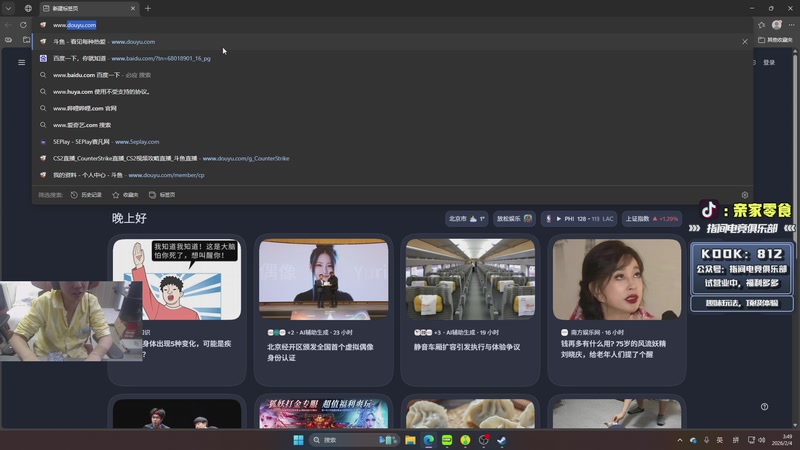This screenshot has height=450, width=800.
Task: Open the page hamburger menu
Action: pos(21,62)
